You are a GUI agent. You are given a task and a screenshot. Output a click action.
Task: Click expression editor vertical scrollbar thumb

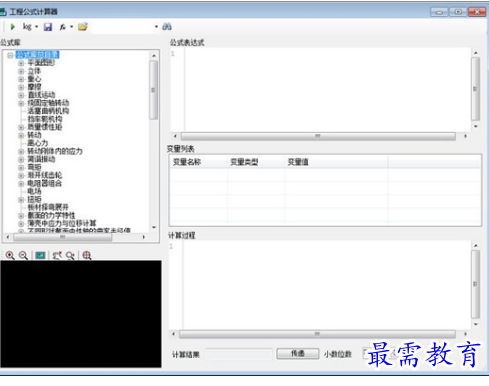475,89
